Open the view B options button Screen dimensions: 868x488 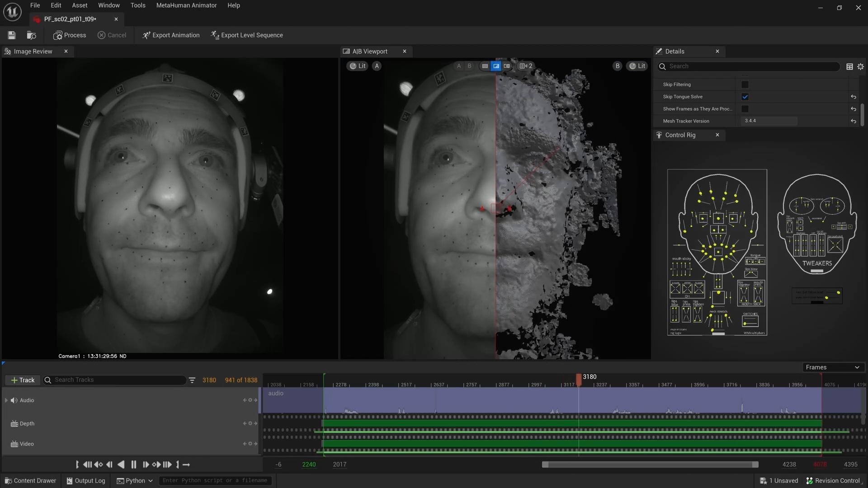tap(618, 66)
